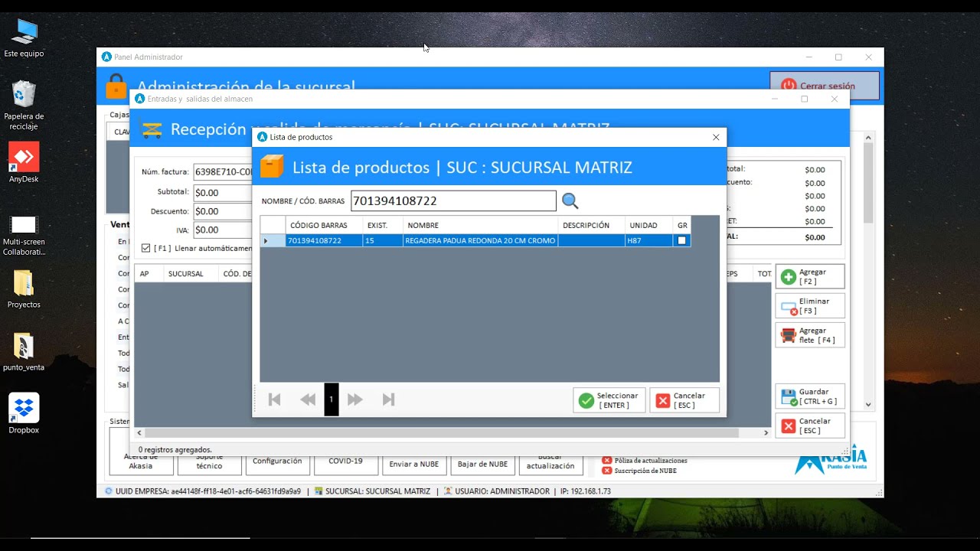The height and width of the screenshot is (551, 980).
Task: Click warehouse grid horizontal scrollbar track
Action: tap(452, 432)
